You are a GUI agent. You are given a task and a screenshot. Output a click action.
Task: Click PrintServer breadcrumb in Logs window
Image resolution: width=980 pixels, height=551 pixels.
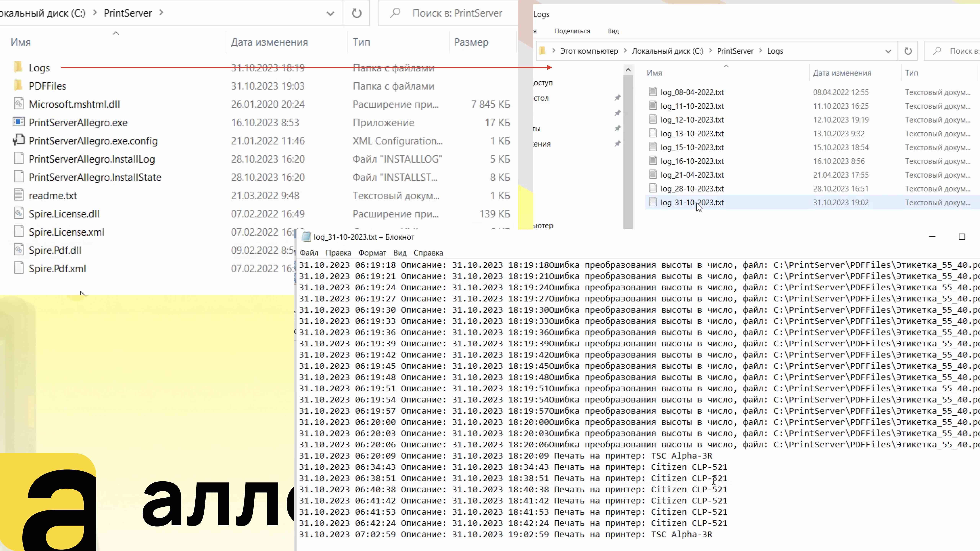coord(735,51)
